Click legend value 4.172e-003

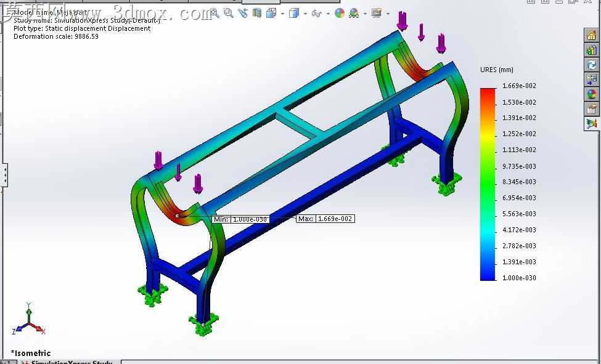click(519, 230)
